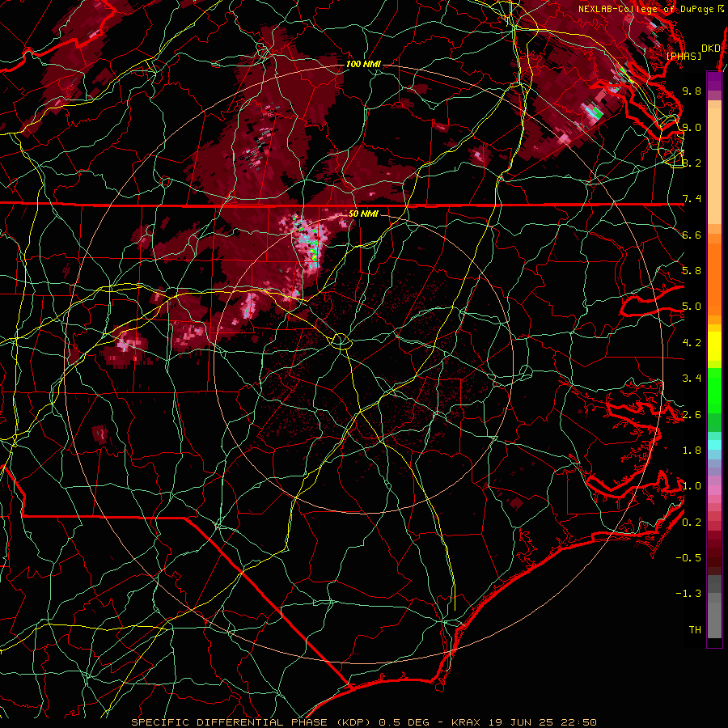Pick the gray bottom color bar segment
This screenshot has height=728, width=728.
(714, 617)
